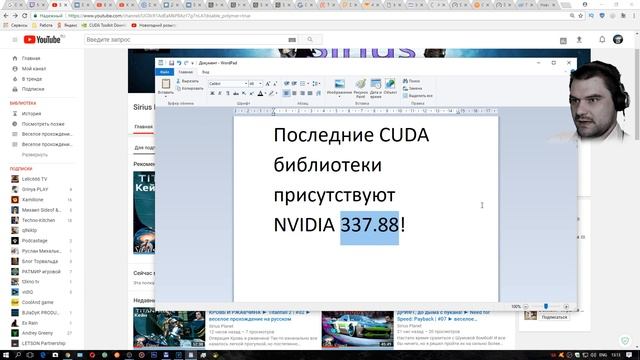Open the Quick Access toolbar customize arrow
The width and height of the screenshot is (640, 360).
coord(193,63)
